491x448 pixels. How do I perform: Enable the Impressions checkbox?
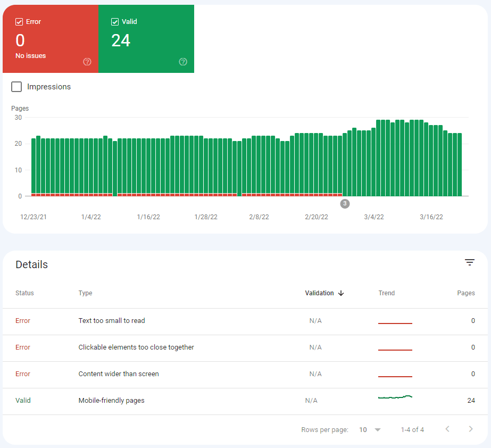click(16, 87)
